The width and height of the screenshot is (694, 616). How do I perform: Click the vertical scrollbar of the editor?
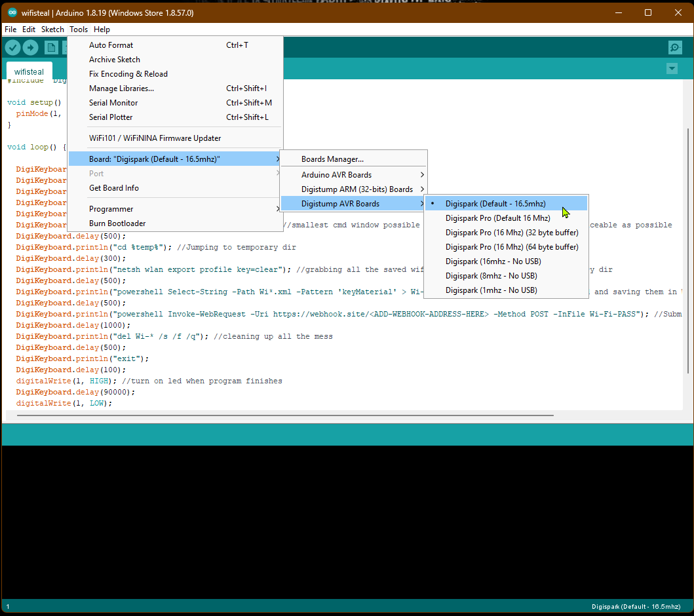click(687, 250)
